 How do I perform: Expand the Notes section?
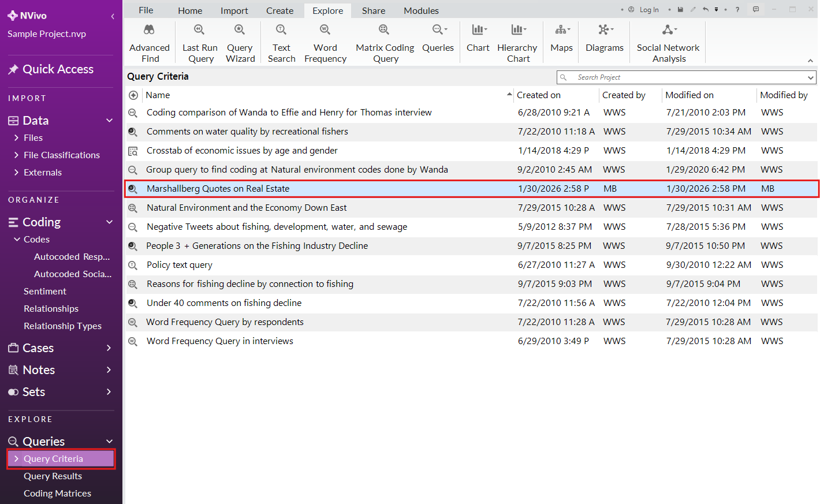tap(109, 370)
